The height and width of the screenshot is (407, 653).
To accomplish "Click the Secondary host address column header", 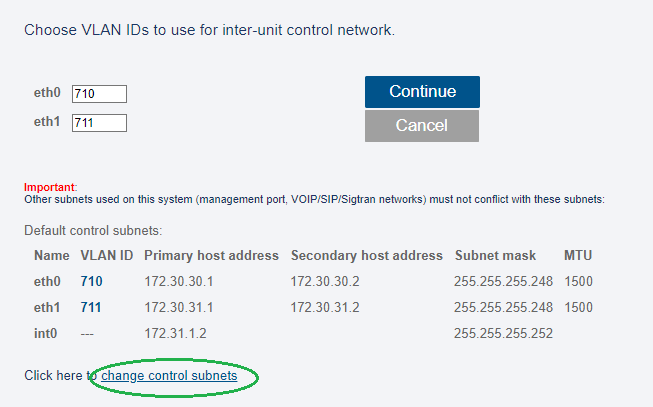I will point(367,256).
